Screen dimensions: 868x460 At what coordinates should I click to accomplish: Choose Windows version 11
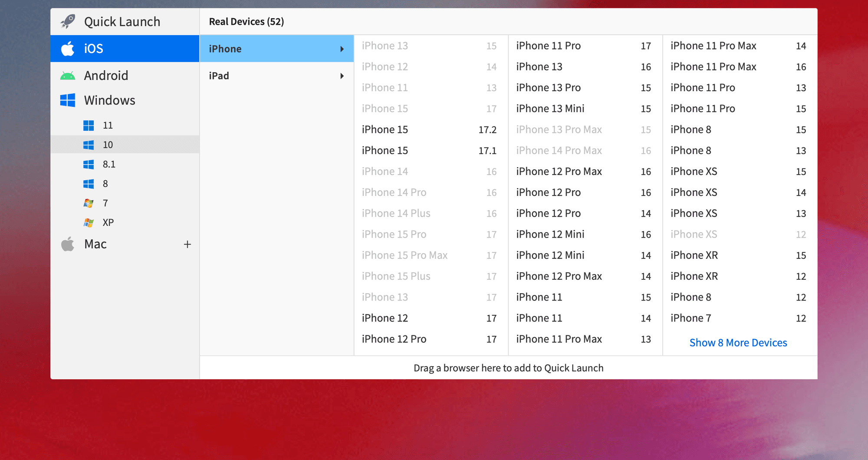(125, 126)
